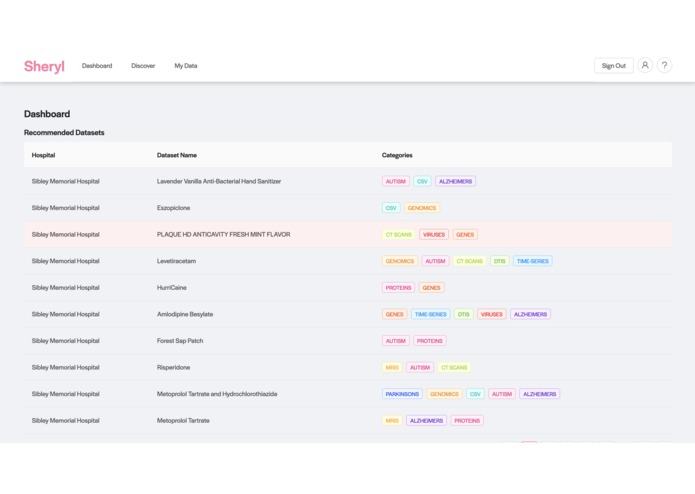Click the CSV tag in Metoprolol Hydrochlorothiazide row
Viewport: 695px width, 494px height.
(475, 394)
